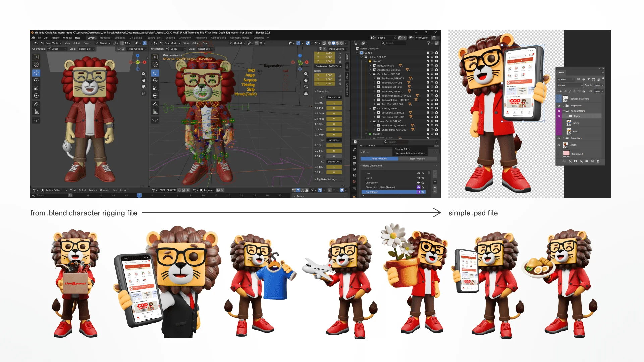Click the Lock all padlock in Layers panel
This screenshot has height=362, width=644.
(584, 91)
